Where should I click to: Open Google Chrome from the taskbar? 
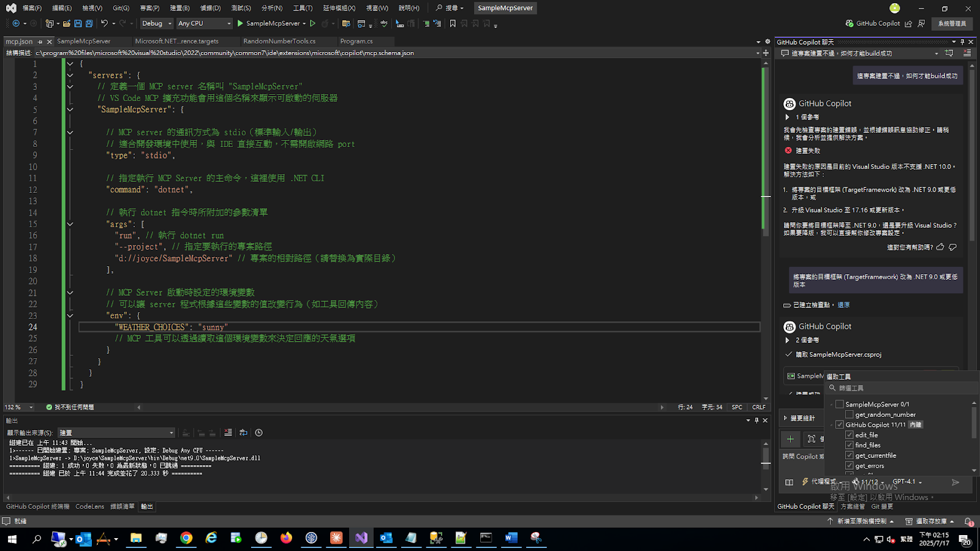tap(186, 538)
